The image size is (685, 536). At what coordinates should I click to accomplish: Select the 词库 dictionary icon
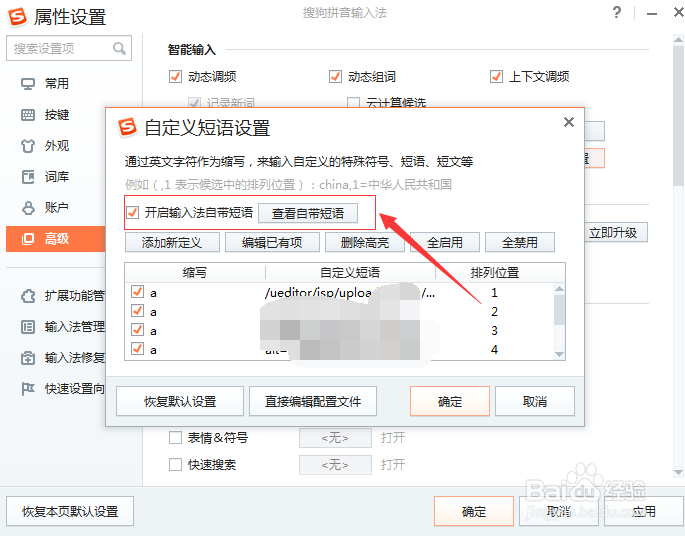(28, 177)
